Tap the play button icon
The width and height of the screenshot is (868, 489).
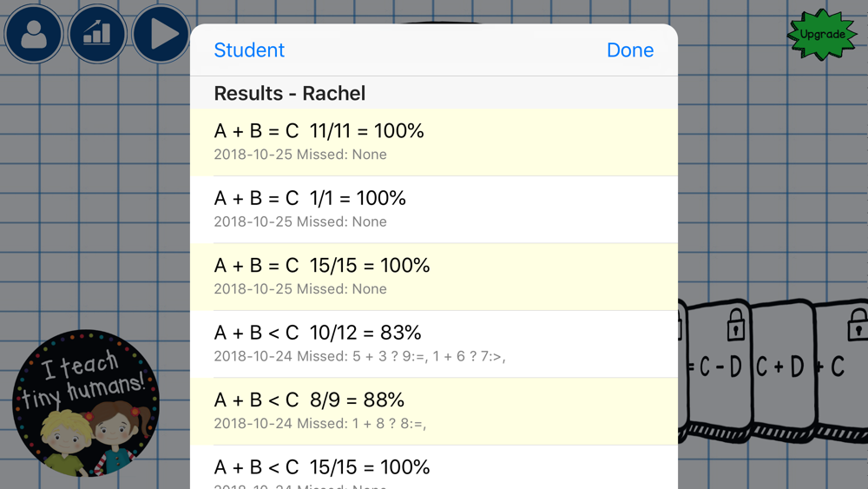161,34
